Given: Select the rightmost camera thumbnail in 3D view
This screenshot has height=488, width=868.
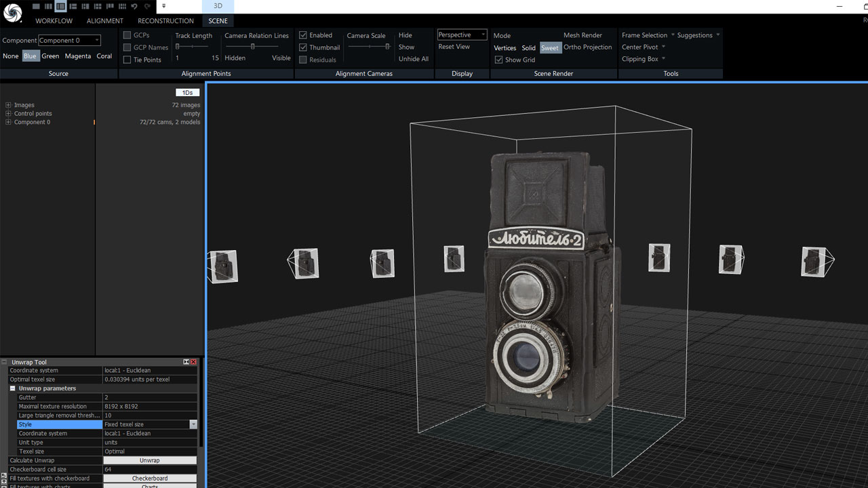Looking at the screenshot, I should (x=818, y=262).
